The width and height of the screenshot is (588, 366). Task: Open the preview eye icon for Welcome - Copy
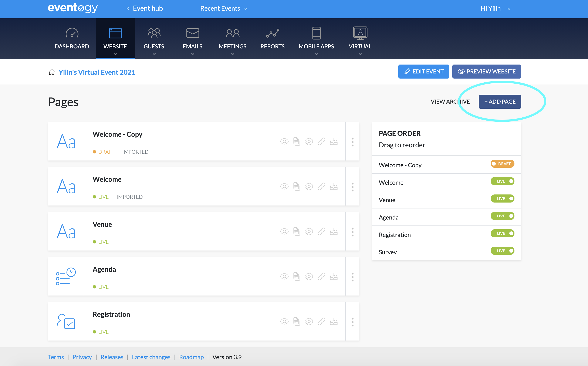(x=284, y=142)
